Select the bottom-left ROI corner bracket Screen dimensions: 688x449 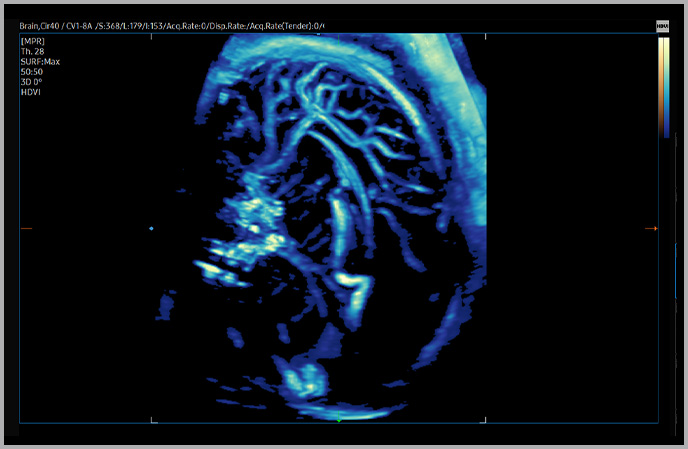pos(153,419)
